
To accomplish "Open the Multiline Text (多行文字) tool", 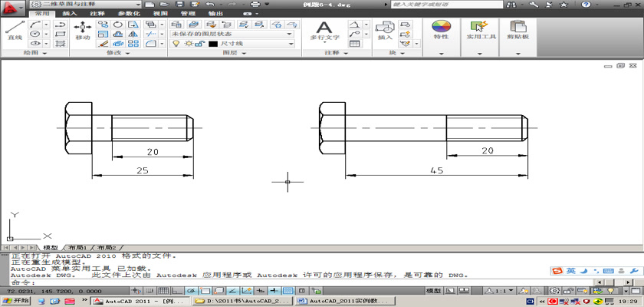I will [324, 29].
